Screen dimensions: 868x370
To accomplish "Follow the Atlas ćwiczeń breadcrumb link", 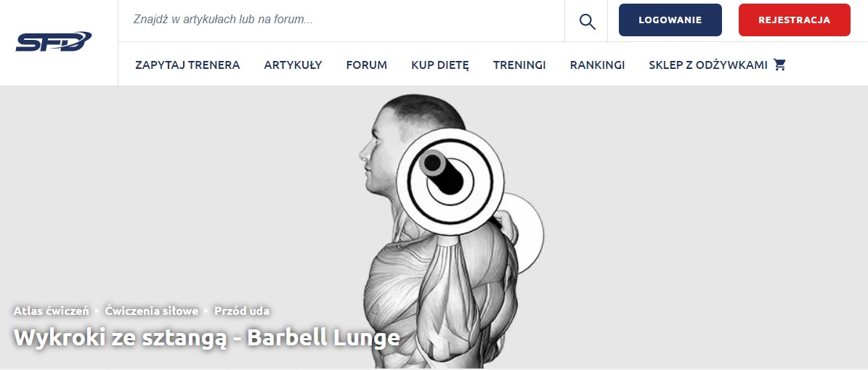I will click(51, 311).
